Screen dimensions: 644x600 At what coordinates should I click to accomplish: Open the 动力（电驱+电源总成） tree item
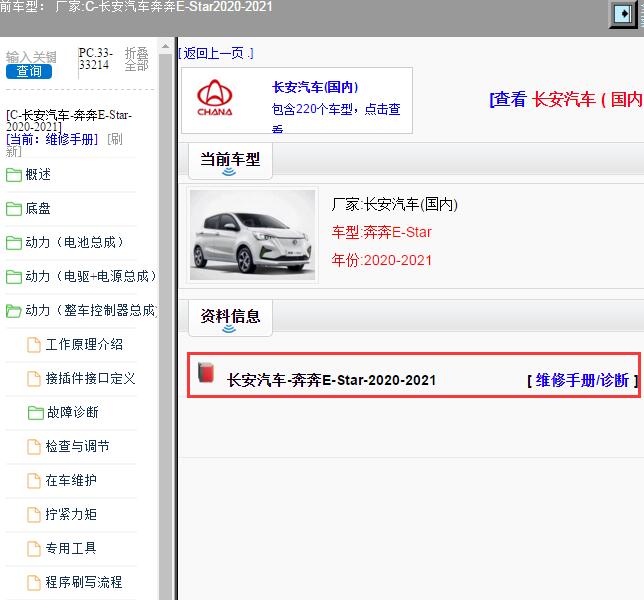(x=91, y=276)
